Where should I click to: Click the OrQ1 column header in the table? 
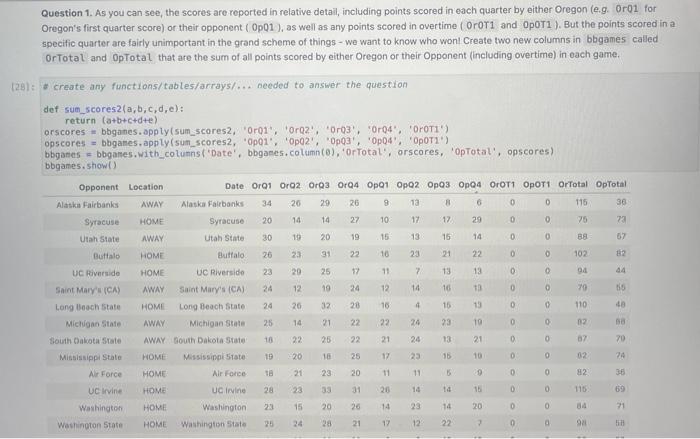[x=262, y=186]
